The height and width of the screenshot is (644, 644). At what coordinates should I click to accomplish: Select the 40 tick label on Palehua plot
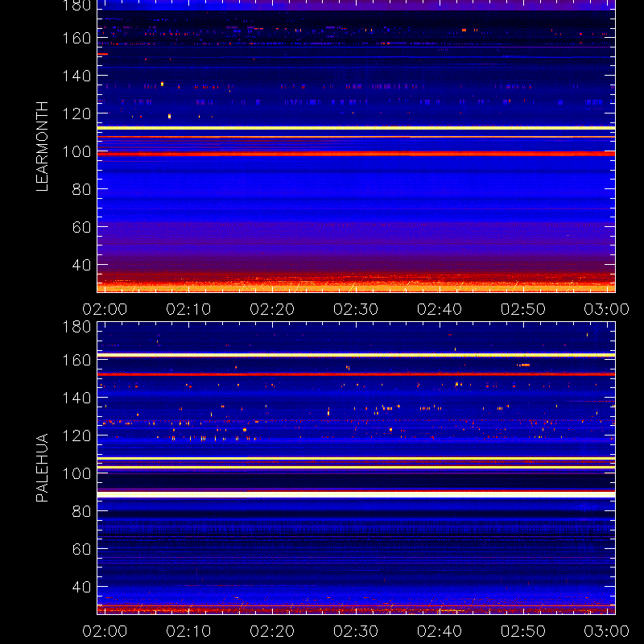81,588
